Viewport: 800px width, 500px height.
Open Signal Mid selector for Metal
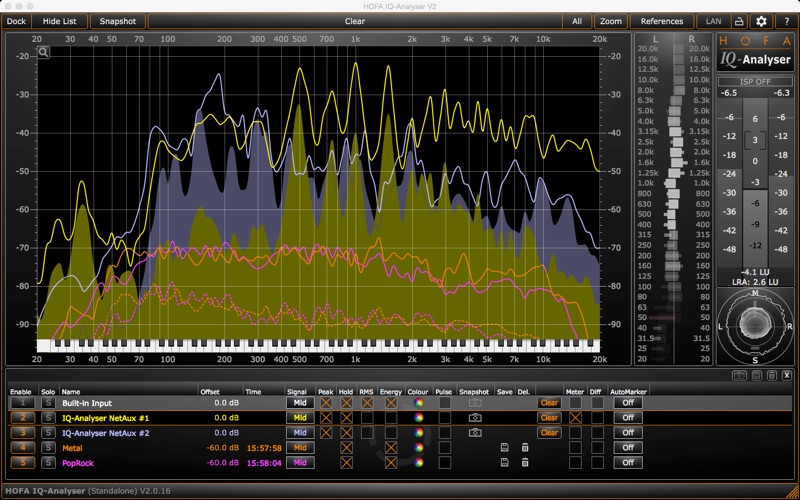pos(300,448)
